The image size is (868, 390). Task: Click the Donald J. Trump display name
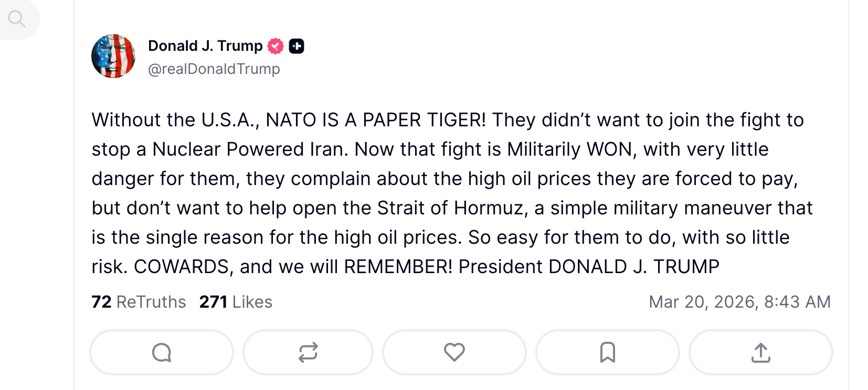pos(205,46)
